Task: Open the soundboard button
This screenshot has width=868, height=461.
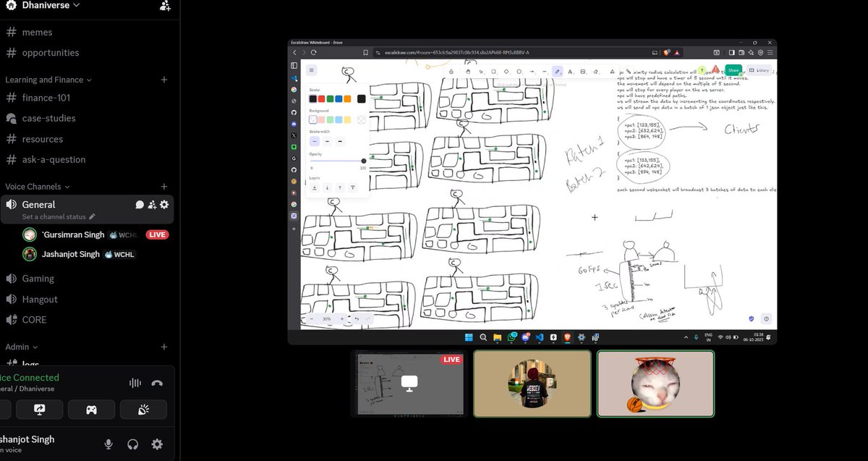Action: point(143,410)
